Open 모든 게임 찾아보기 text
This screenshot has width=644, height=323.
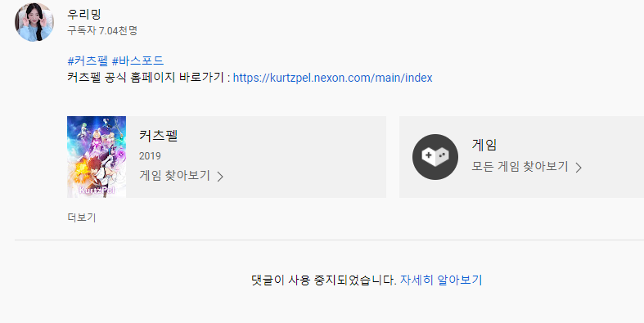520,167
